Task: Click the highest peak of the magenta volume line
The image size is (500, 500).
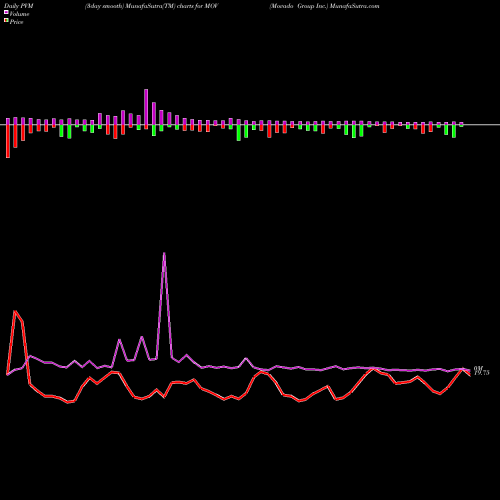Action: (x=164, y=253)
